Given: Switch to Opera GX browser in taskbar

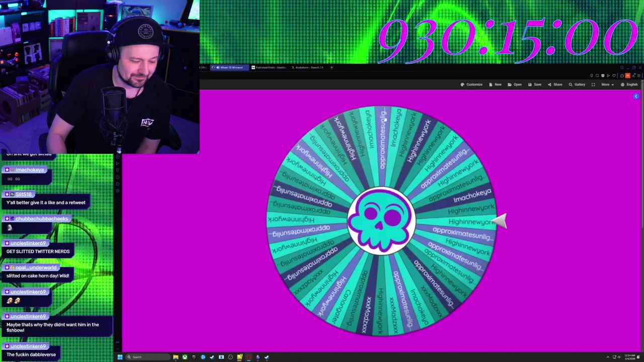Looking at the screenshot, I should click(x=249, y=357).
